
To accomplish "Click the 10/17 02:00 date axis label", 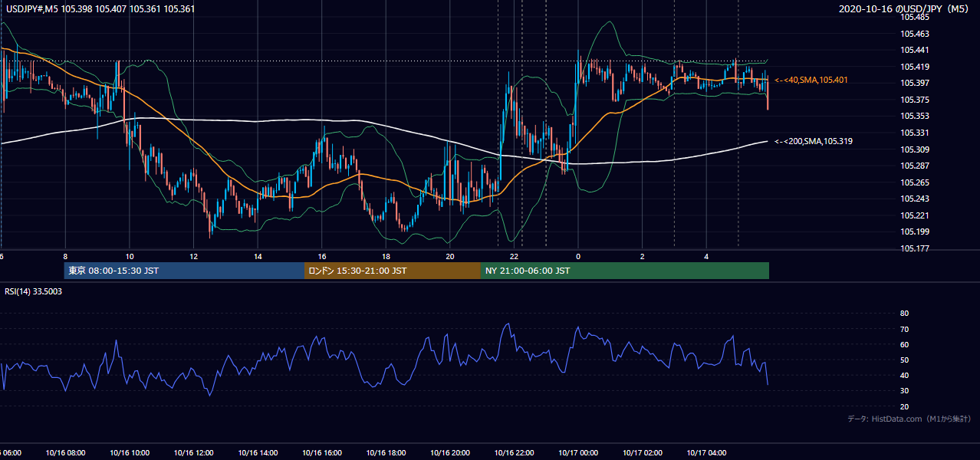I will coord(643,452).
